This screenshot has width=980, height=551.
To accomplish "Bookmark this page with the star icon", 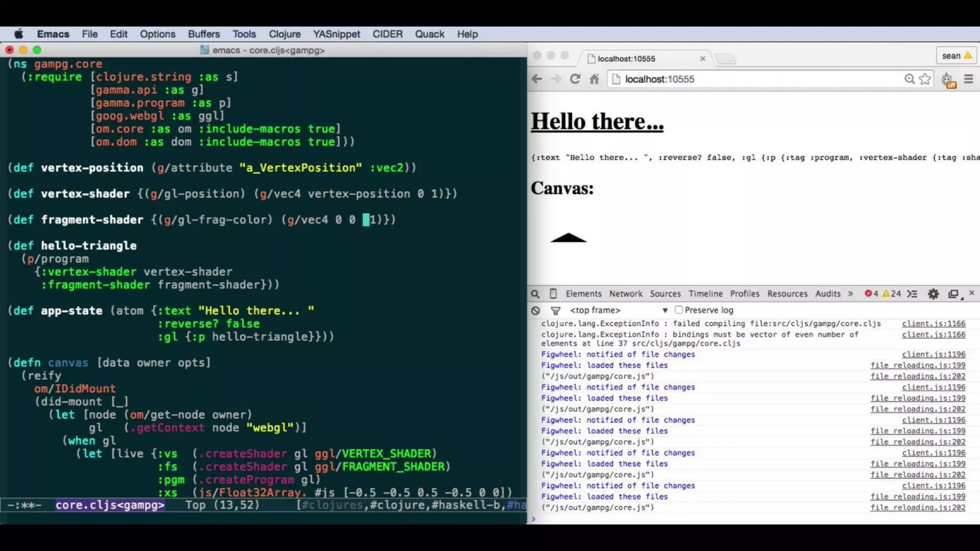I will 925,79.
